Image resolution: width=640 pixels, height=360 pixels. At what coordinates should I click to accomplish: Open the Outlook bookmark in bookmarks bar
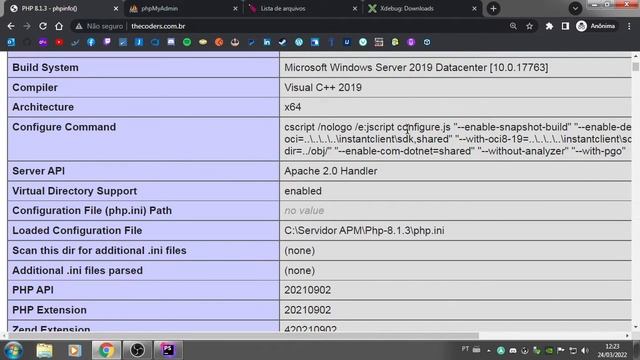[11, 42]
